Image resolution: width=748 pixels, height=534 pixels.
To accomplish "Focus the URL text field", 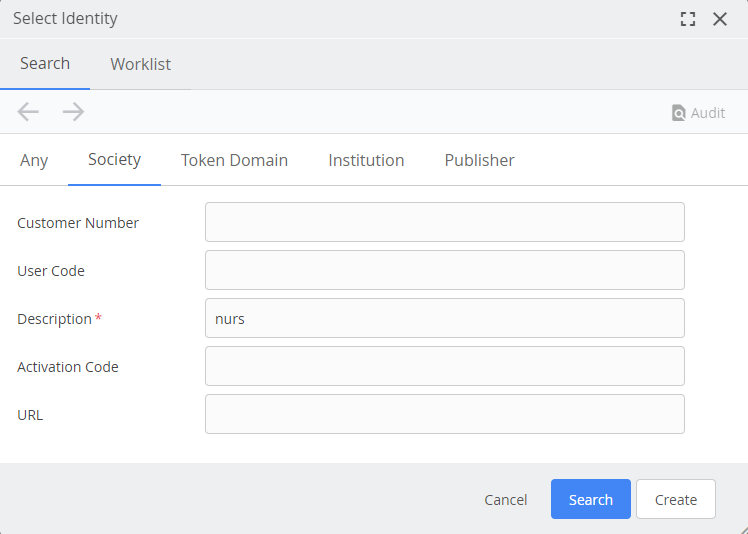I will click(444, 414).
